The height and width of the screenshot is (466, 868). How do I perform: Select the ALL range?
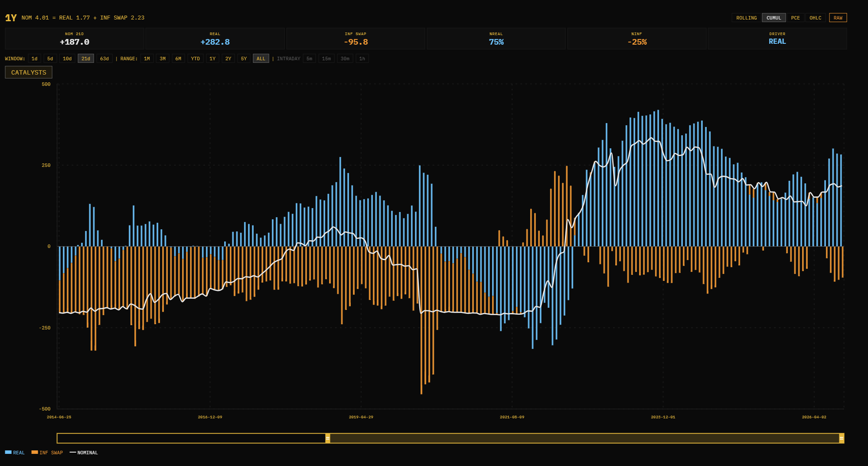(261, 59)
